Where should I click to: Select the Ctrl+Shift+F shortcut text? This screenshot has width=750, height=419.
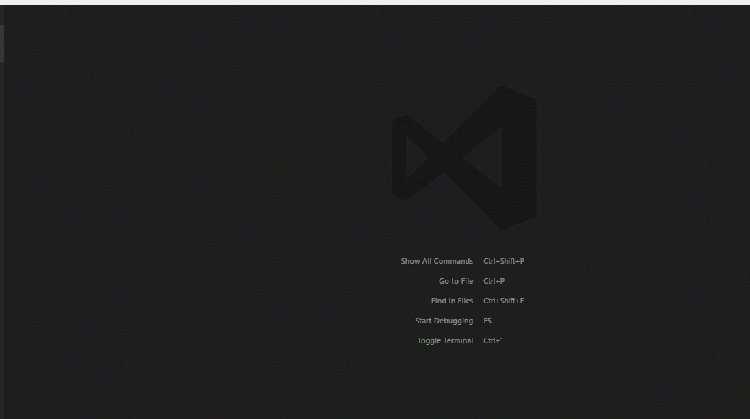504,301
